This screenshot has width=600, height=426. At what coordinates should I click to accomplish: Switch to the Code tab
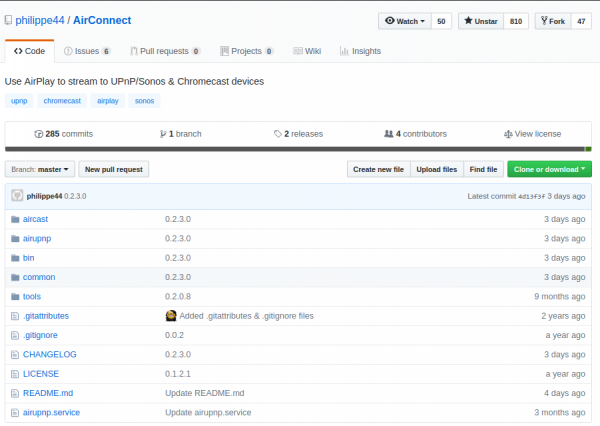click(29, 51)
